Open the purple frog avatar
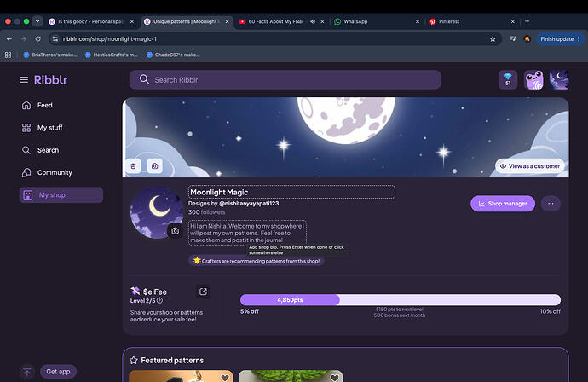Screen dimensions: 588x382 coord(533,79)
